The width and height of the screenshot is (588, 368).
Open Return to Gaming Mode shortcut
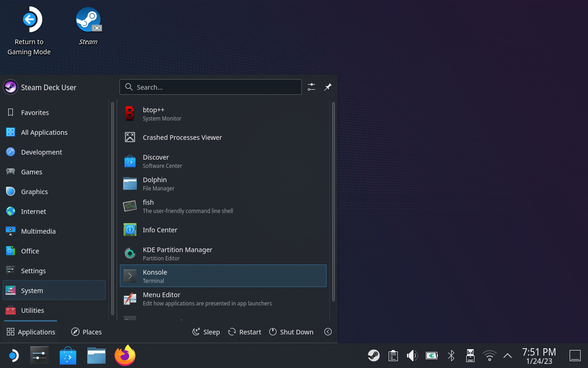[29, 21]
